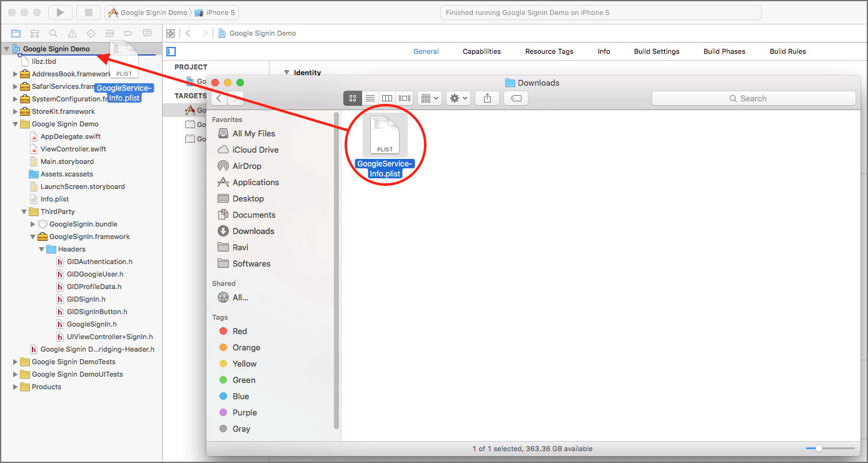
Task: Switch to the Build Phases tab
Action: [724, 51]
